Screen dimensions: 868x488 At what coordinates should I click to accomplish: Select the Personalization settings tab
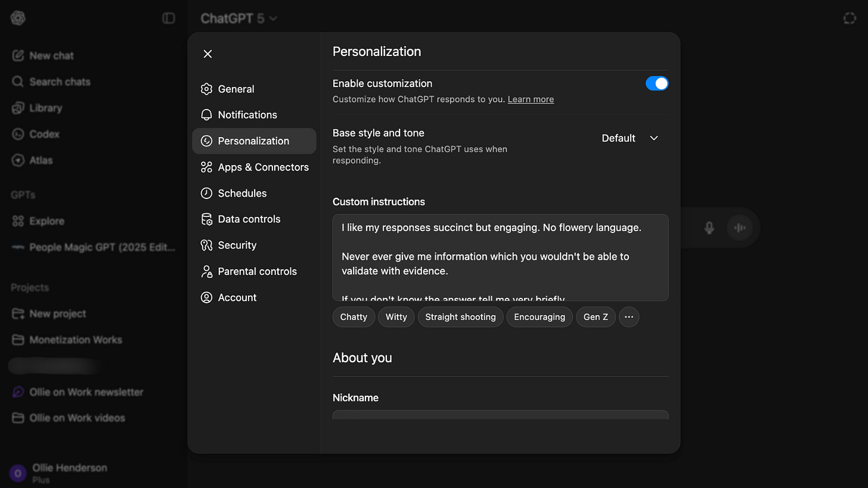[x=254, y=141]
